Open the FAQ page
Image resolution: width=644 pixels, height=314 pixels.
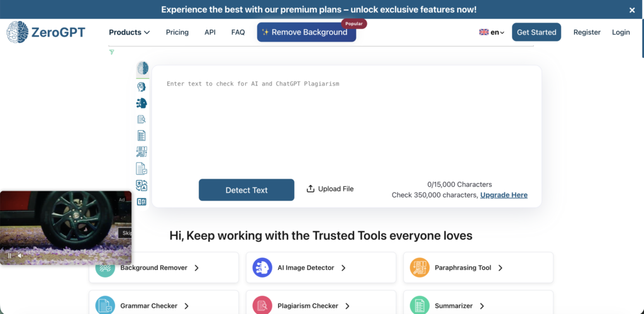pyautogui.click(x=238, y=32)
